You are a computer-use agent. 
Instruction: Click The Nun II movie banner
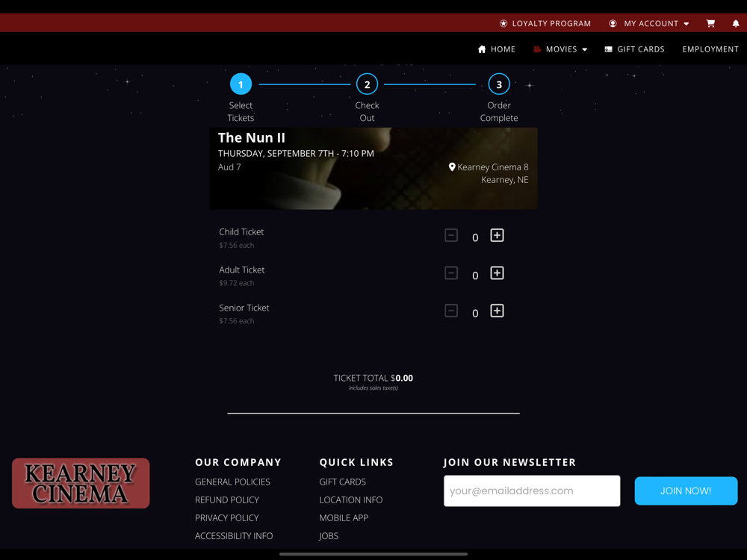coord(373,168)
